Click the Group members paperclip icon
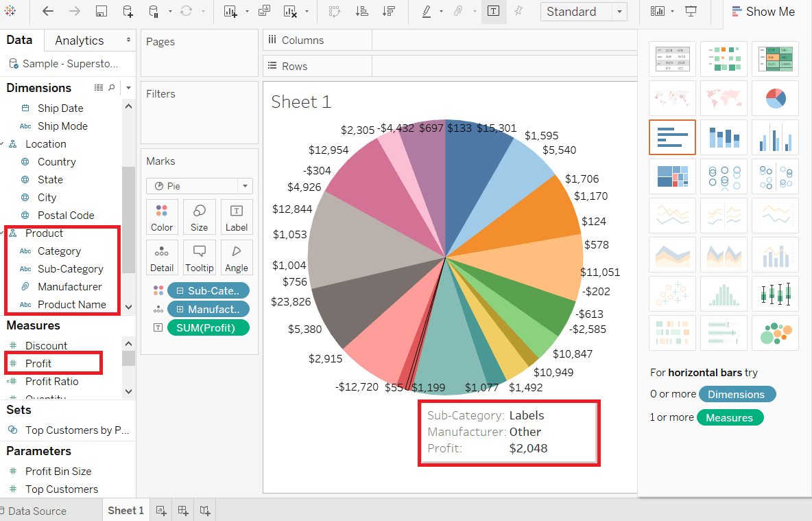Viewport: 812px width, 521px height. (x=458, y=11)
